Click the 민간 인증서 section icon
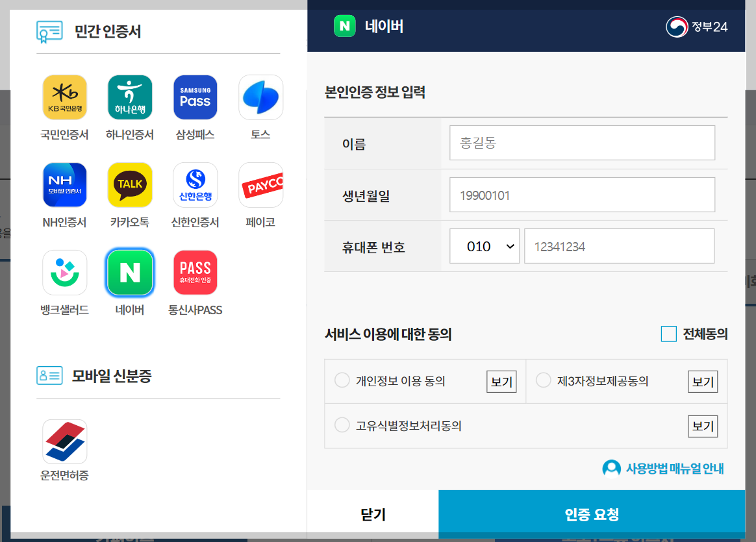Image resolution: width=756 pixels, height=542 pixels. [49, 32]
